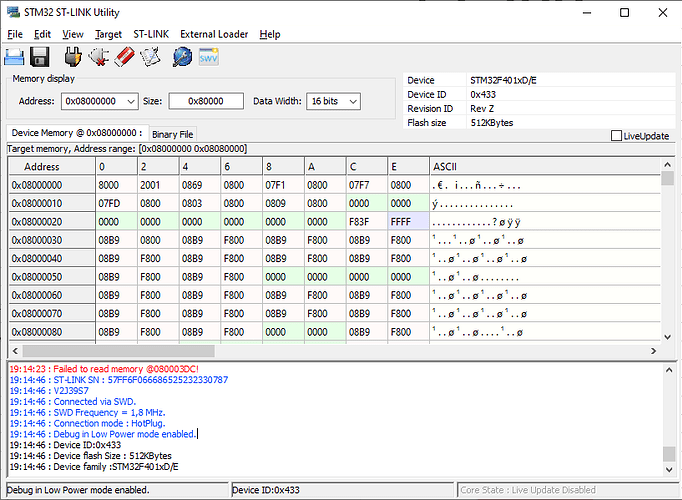Click log line SWD Frequency = 1,8 MHz

87,412
